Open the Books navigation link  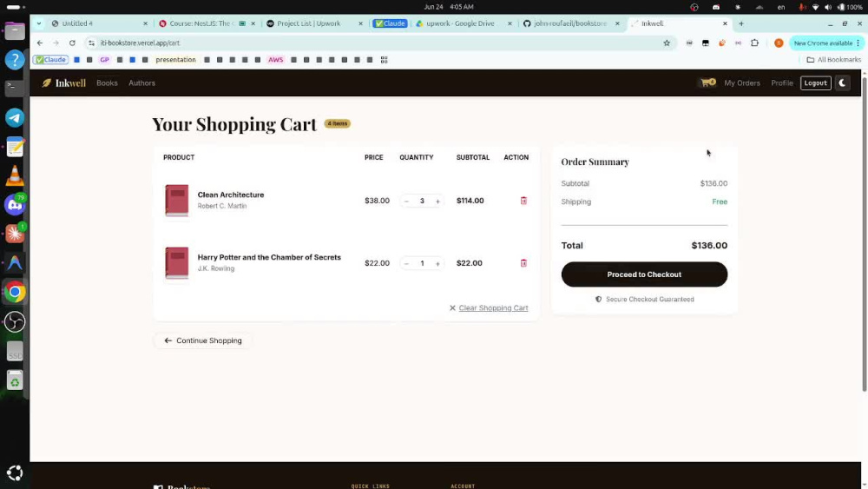(x=107, y=83)
